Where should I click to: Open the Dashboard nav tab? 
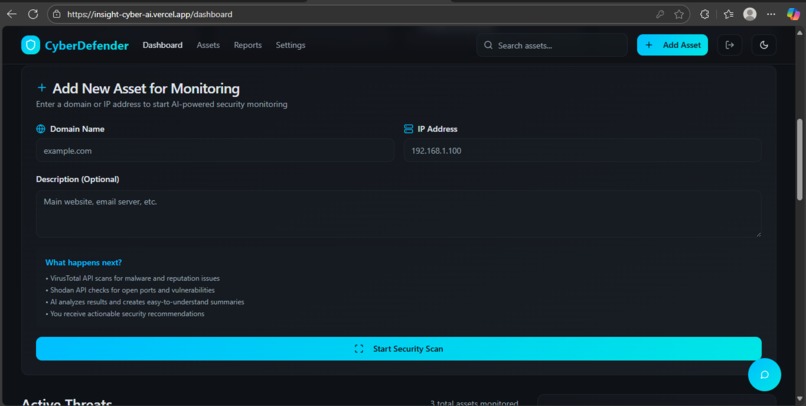coord(162,45)
